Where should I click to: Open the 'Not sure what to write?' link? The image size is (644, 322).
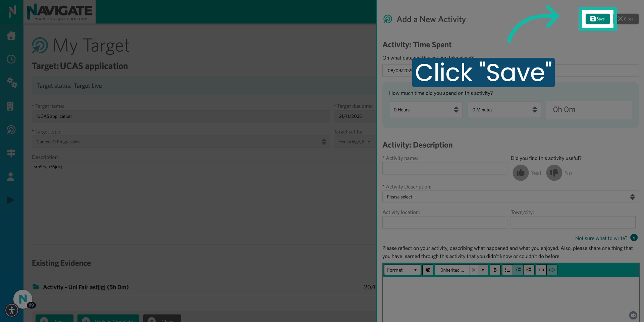click(x=601, y=238)
